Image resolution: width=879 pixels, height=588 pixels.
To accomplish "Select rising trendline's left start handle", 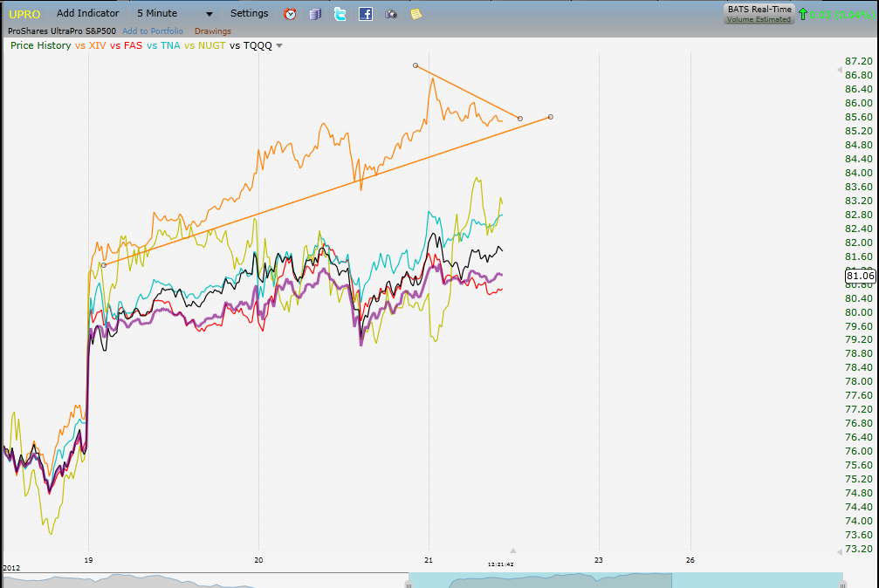I will point(104,265).
